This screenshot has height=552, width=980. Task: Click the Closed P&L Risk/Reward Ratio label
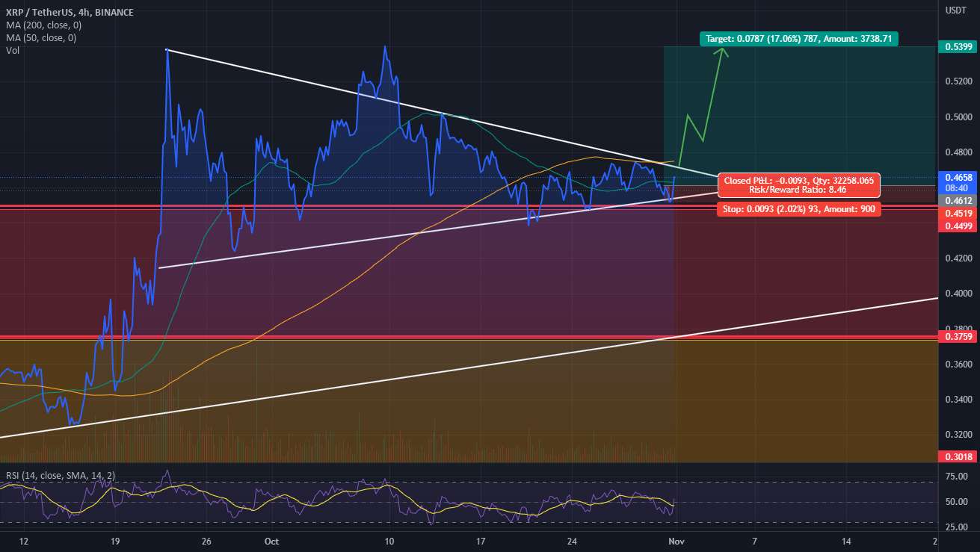pyautogui.click(x=798, y=184)
